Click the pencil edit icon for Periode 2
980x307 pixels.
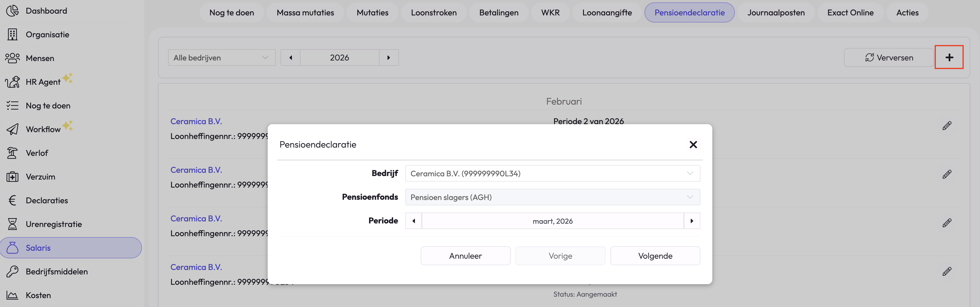pos(947,126)
